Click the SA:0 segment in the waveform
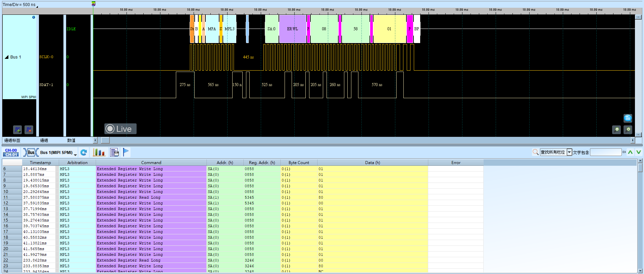This screenshot has height=274, width=644. tap(271, 29)
